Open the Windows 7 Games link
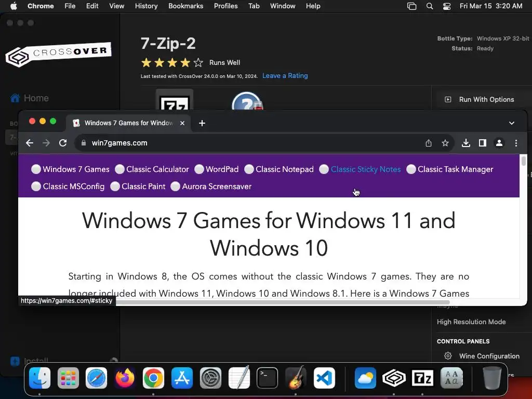Screen dimensions: 532x399 (x=76, y=169)
